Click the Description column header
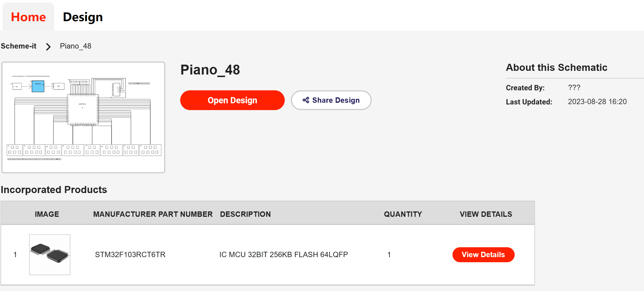 tap(245, 214)
